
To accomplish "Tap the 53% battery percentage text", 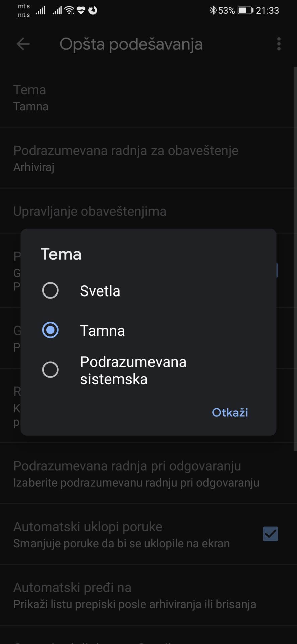I will (x=225, y=10).
